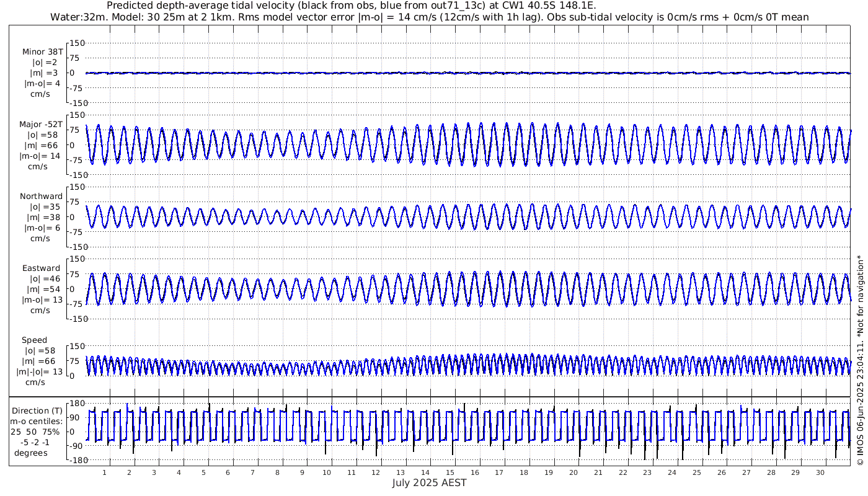Select day 30 tick on the x-axis
This screenshot has width=868, height=496.
(820, 472)
